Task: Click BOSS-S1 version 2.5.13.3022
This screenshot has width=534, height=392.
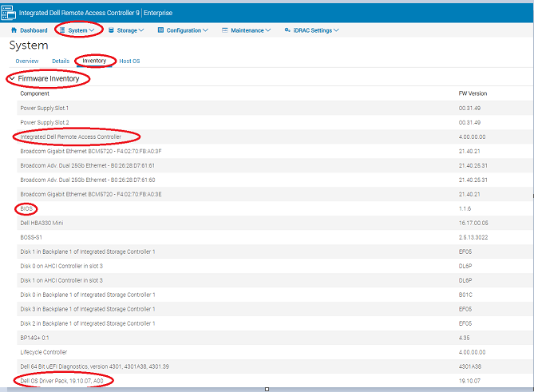Action: 473,237
